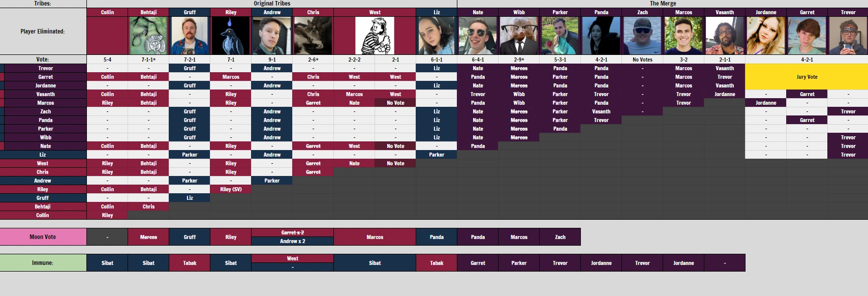The width and height of the screenshot is (868, 296).
Task: Click Gruff's eliminated player photo
Action: pos(190,36)
